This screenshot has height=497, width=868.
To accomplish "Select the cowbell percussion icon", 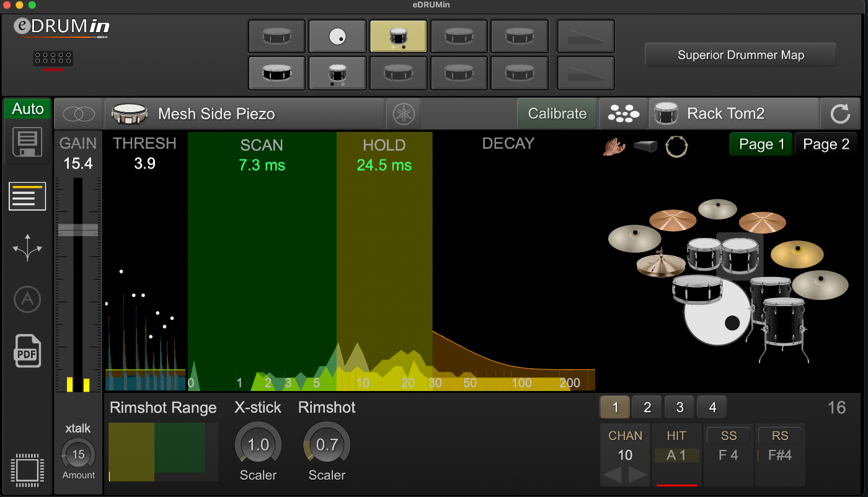I will (x=645, y=147).
